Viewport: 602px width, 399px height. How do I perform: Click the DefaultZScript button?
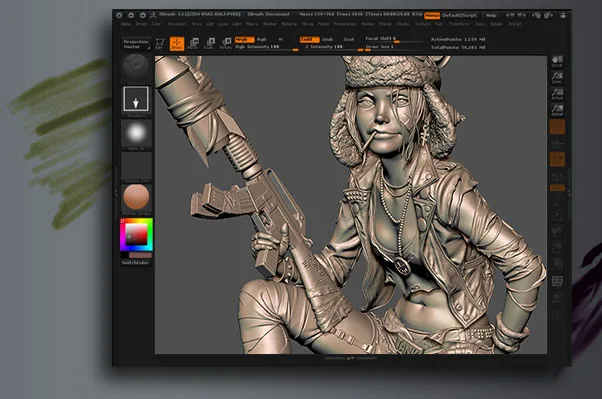[x=460, y=15]
